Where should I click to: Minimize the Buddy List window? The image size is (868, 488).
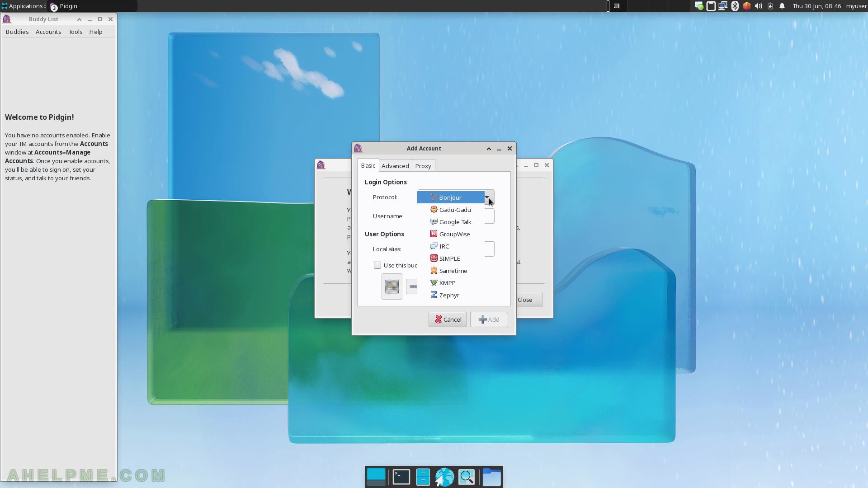pyautogui.click(x=90, y=19)
